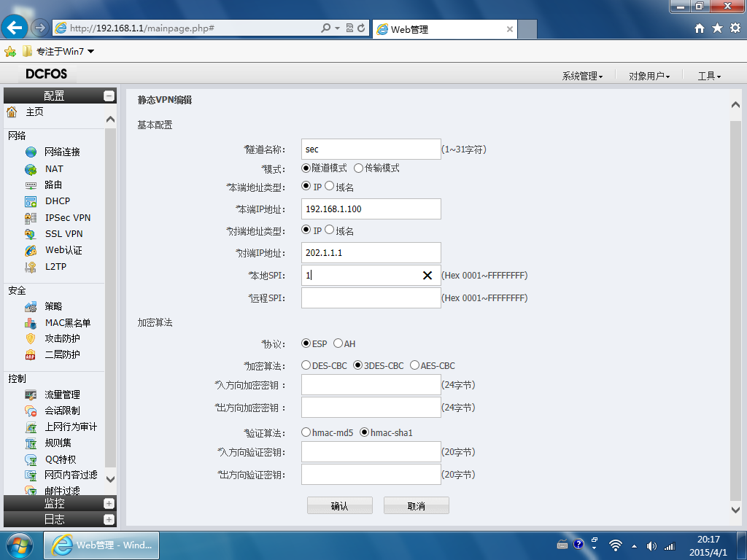Image resolution: width=747 pixels, height=560 pixels.
Task: Click the 远程SPI input field
Action: (371, 297)
